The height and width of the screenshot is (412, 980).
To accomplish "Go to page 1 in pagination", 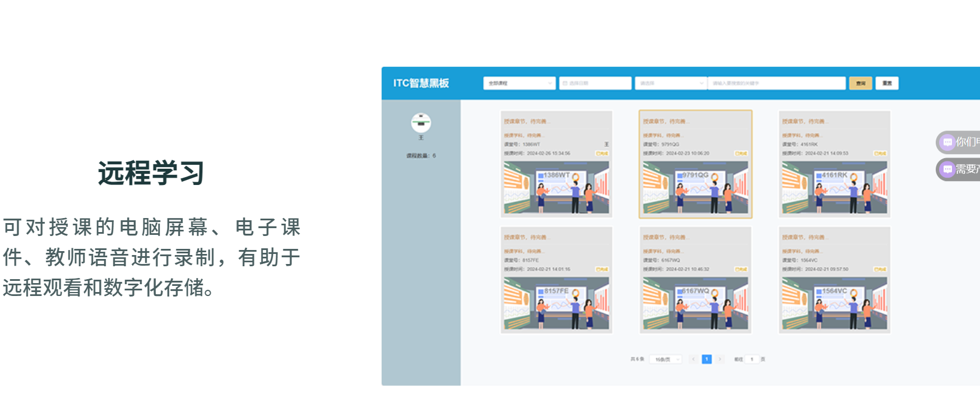I will [707, 359].
